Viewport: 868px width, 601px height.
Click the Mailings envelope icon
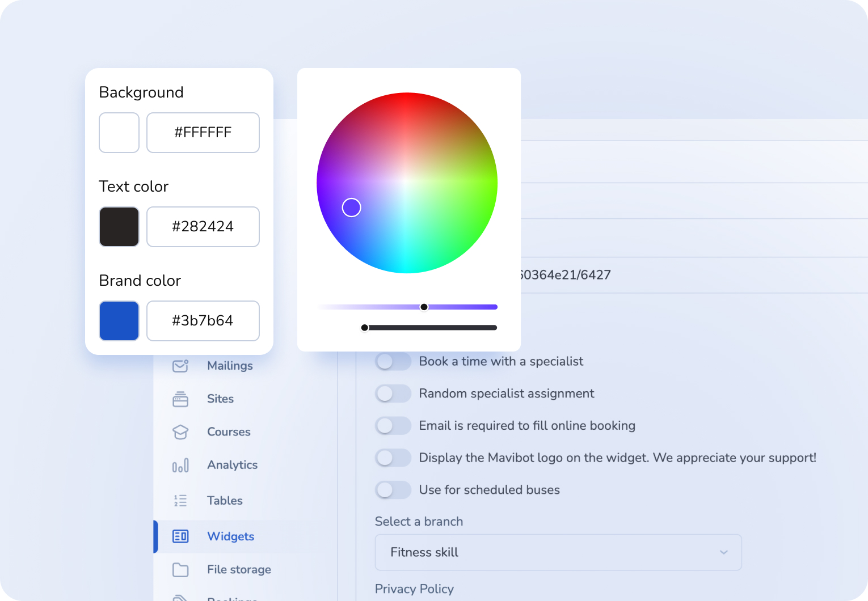pyautogui.click(x=180, y=366)
